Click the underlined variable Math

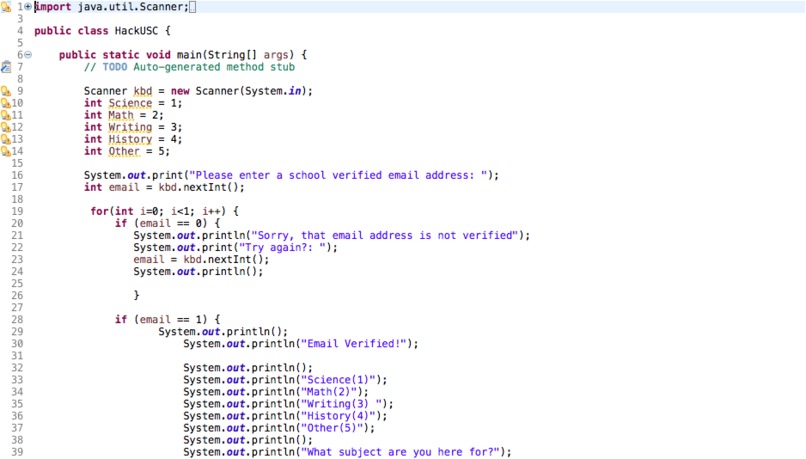pos(121,115)
